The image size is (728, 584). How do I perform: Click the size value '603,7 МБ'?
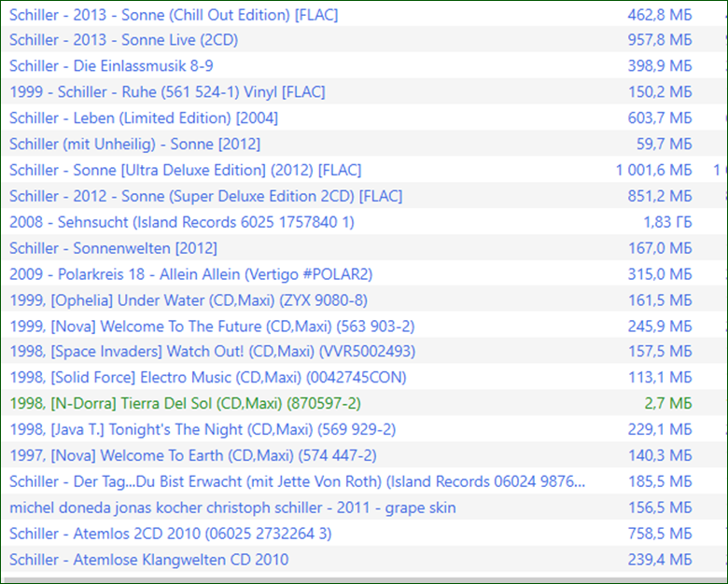[660, 118]
